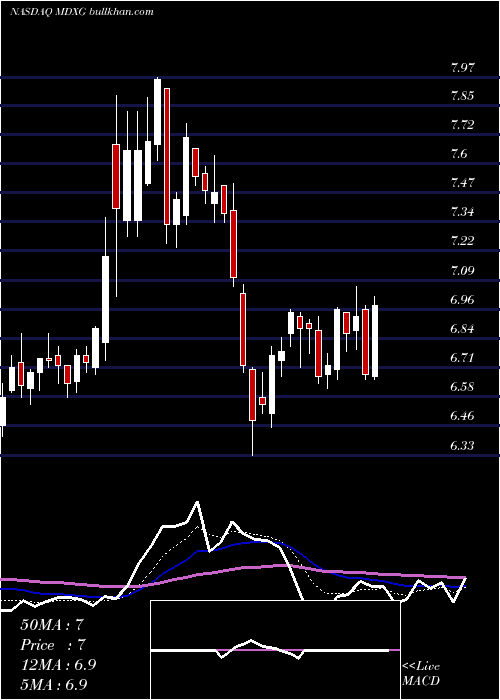Click the Price : 7 legend text
500x700 pixels.
coord(52,645)
